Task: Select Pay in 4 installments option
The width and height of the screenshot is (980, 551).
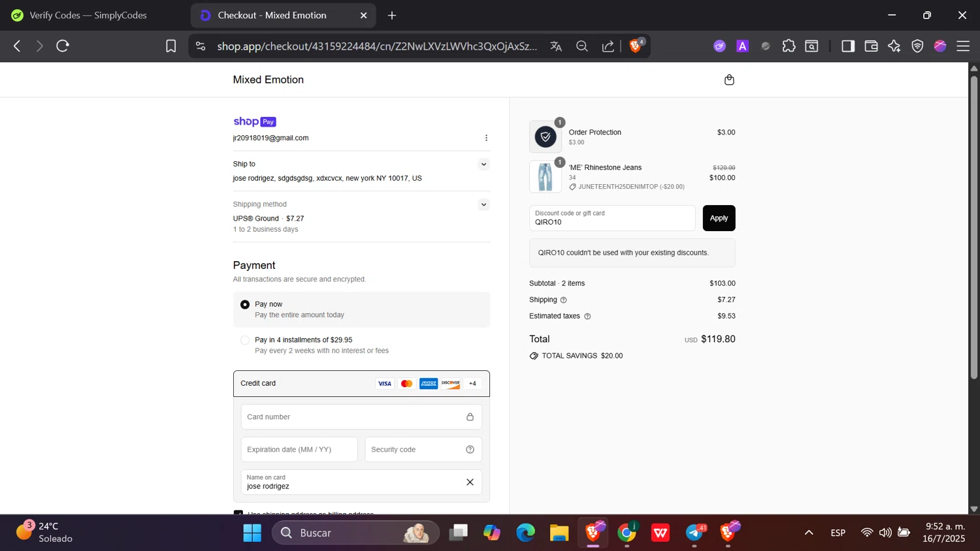Action: (245, 340)
